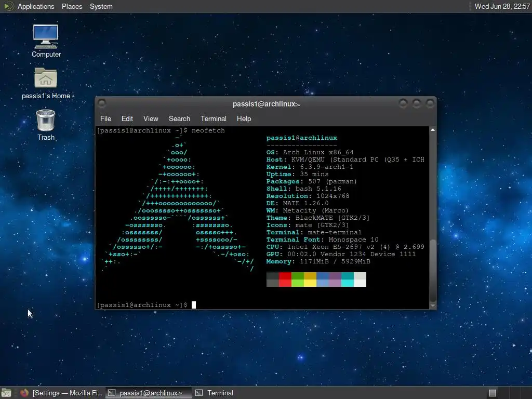Click the Applications menu logo icon
Screen dimensions: 532x399
(x=8, y=6)
